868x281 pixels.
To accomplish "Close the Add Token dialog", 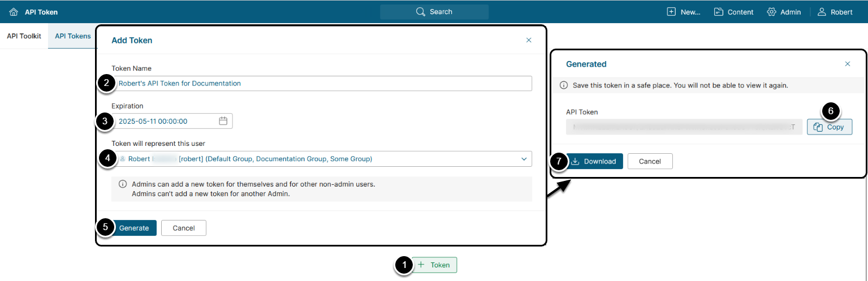I will (x=529, y=40).
